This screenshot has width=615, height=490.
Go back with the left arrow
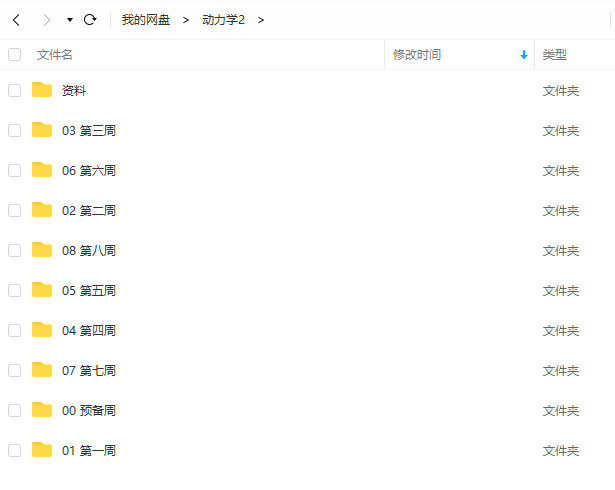(16, 20)
